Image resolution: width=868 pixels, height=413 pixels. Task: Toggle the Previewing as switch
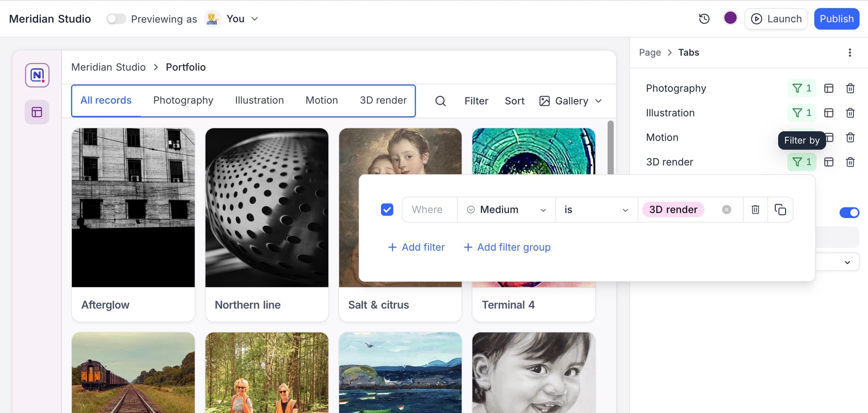pyautogui.click(x=116, y=19)
